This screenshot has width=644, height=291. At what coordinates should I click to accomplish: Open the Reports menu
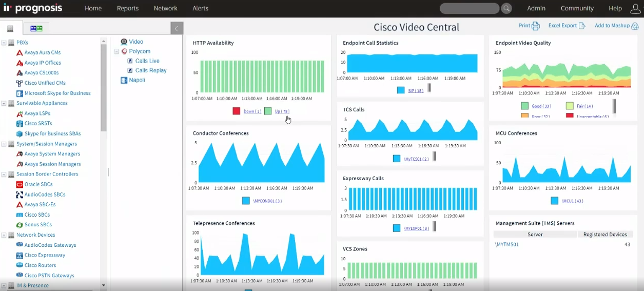pyautogui.click(x=128, y=8)
